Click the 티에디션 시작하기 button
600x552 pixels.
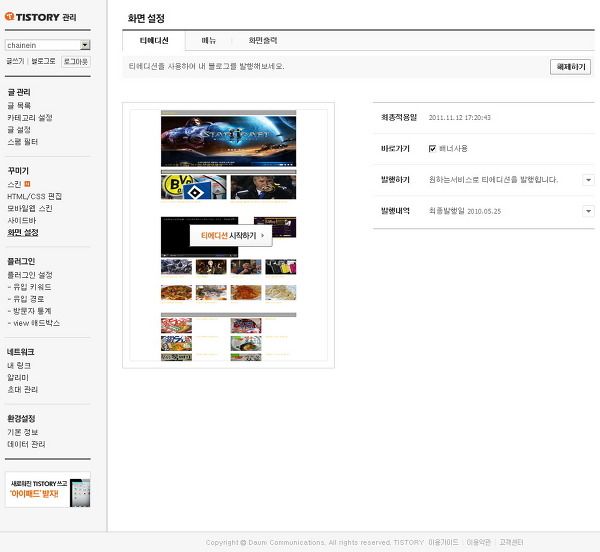[x=231, y=236]
